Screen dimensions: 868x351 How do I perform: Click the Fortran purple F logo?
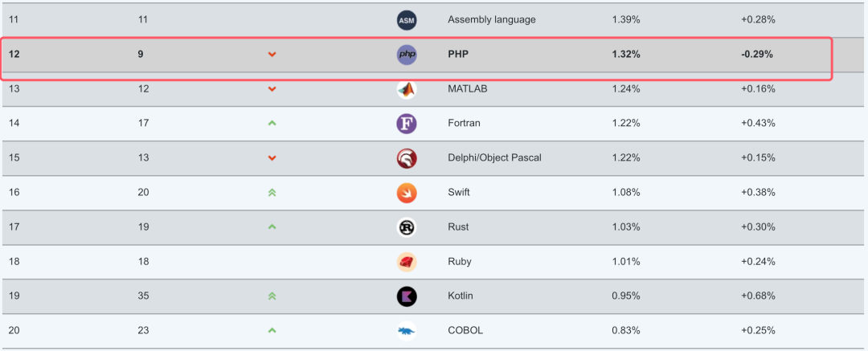coord(407,124)
